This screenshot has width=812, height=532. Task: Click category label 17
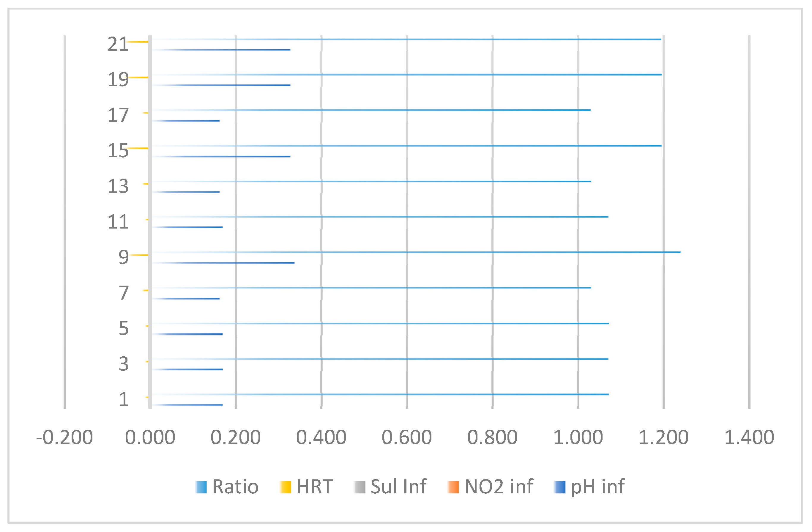(x=118, y=115)
